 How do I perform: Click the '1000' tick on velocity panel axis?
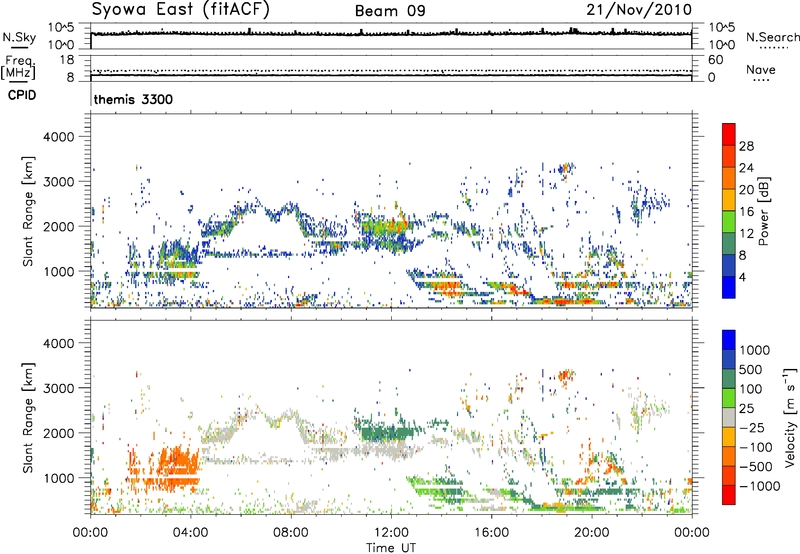click(x=59, y=478)
